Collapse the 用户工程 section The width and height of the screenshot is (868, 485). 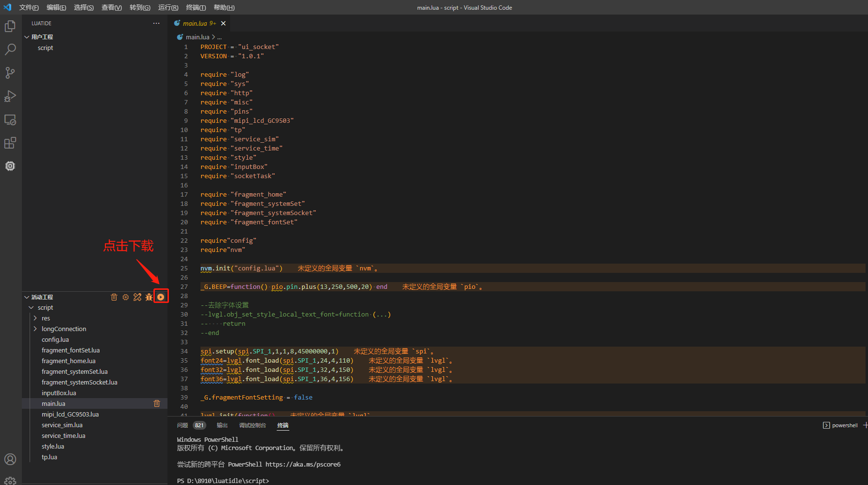pos(42,37)
